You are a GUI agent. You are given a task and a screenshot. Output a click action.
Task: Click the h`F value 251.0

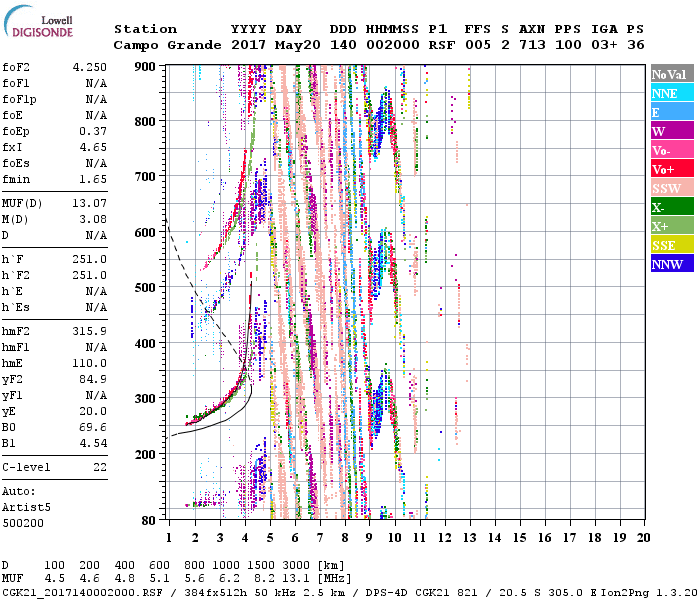coord(90,259)
